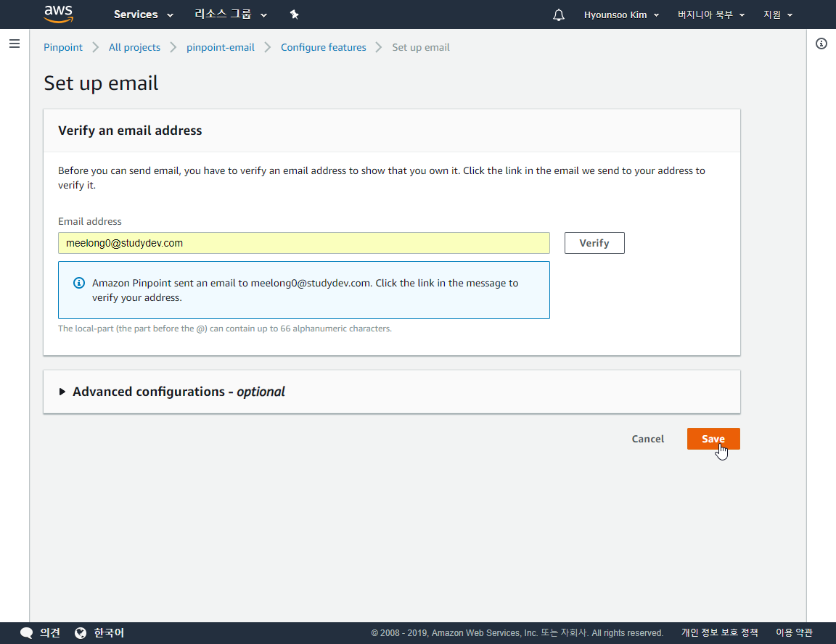
Task: Click the 'Amazon Pinpoint sent an email' notification message
Action: (305, 290)
